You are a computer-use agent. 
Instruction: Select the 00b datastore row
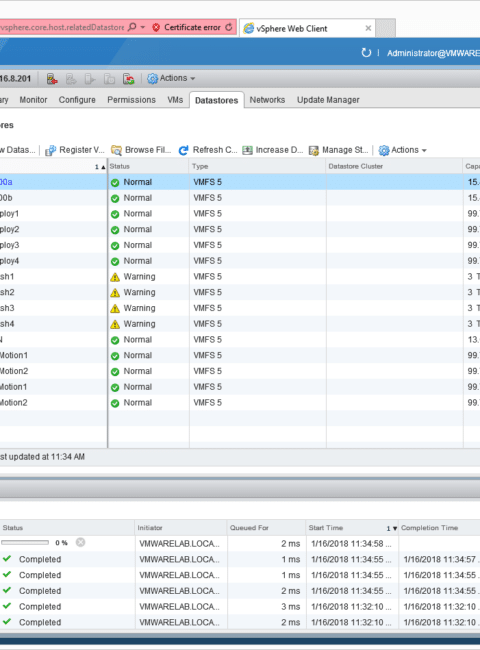(240, 198)
